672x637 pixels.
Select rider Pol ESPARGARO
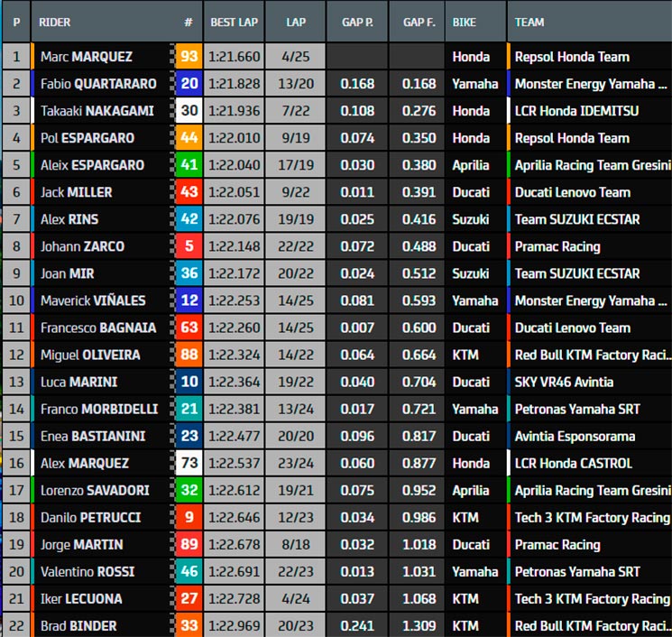pyautogui.click(x=87, y=138)
